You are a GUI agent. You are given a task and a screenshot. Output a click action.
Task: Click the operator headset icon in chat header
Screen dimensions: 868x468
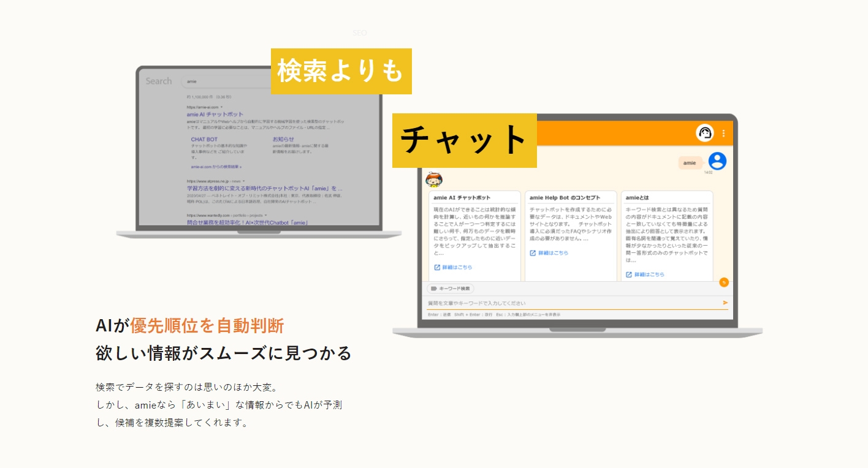click(705, 133)
